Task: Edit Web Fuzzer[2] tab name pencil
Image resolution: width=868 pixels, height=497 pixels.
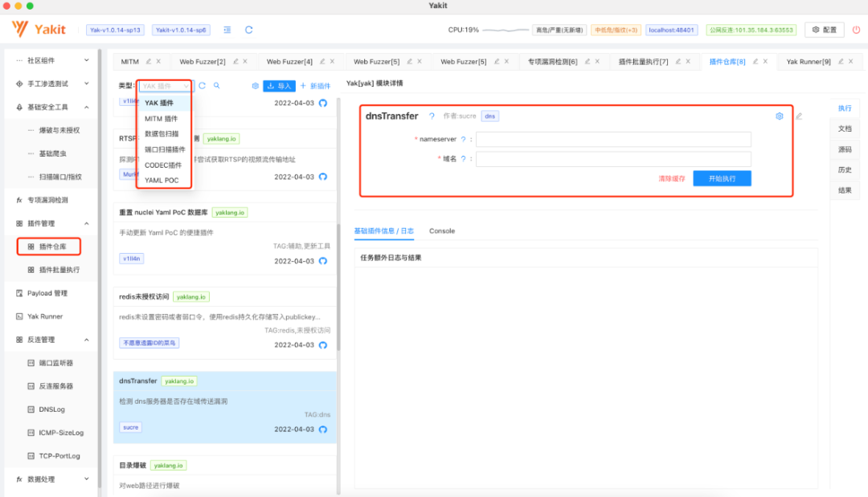Action: click(235, 61)
